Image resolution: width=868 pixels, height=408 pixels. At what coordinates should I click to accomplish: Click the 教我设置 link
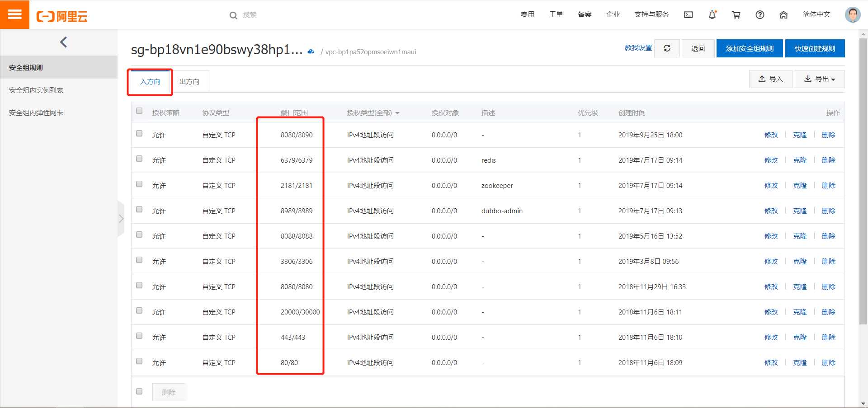(638, 48)
